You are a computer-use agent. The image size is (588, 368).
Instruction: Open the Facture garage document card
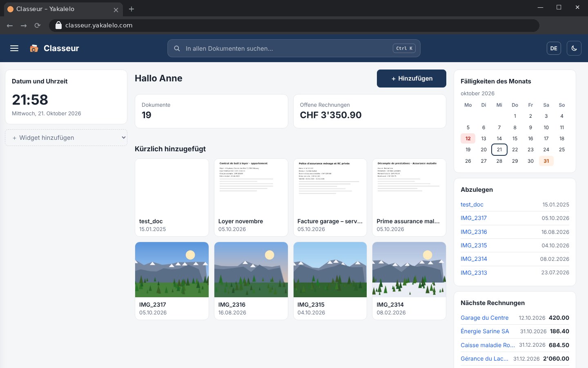coord(330,197)
